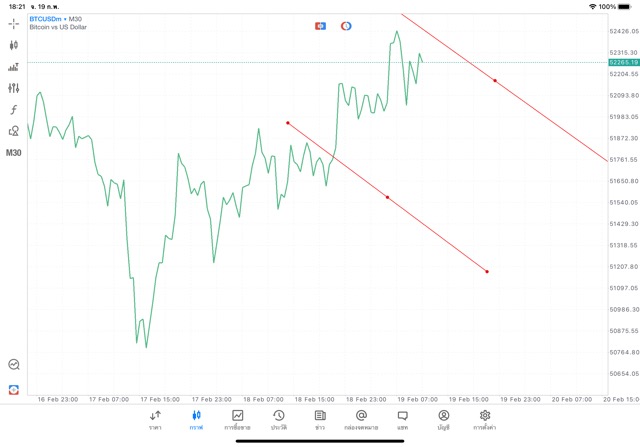The image size is (640, 447).
Task: Open the M30 timeframe selector
Action: tap(14, 153)
